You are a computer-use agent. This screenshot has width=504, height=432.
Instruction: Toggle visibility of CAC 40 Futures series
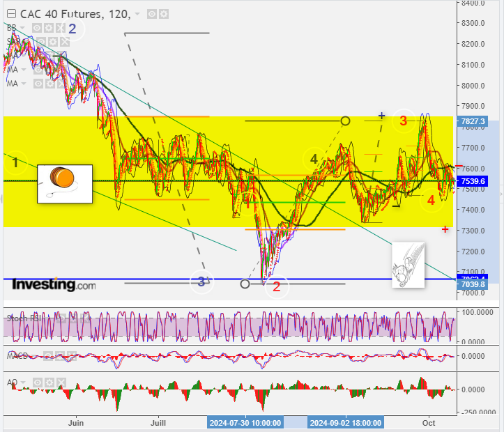(x=152, y=14)
